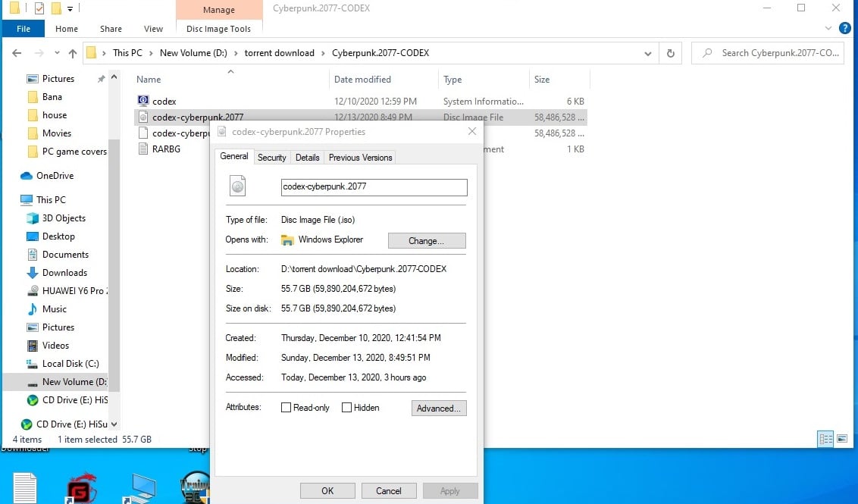Expand the CD Drive (E:) HiSu chevron
The height and width of the screenshot is (504, 858).
114,424
